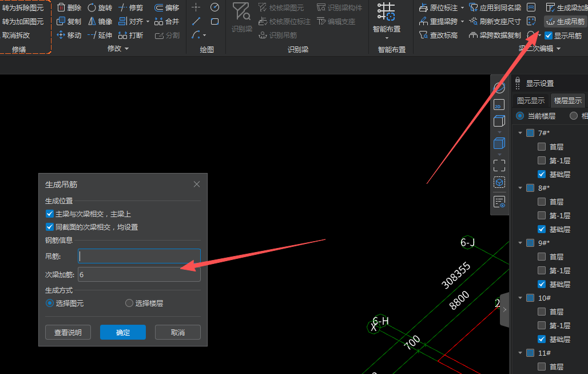Image resolution: width=588 pixels, height=374 pixels.
Task: Check 第-1层 under 8#*
Action: click(542, 215)
